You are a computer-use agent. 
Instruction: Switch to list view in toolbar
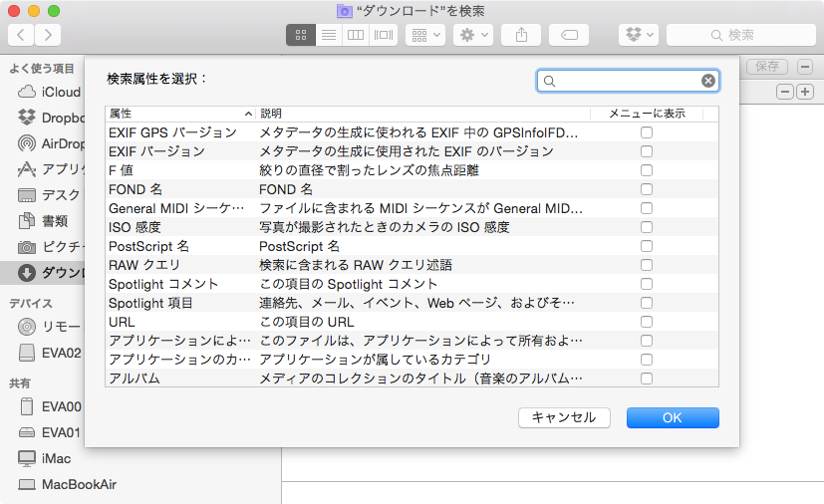pyautogui.click(x=329, y=35)
